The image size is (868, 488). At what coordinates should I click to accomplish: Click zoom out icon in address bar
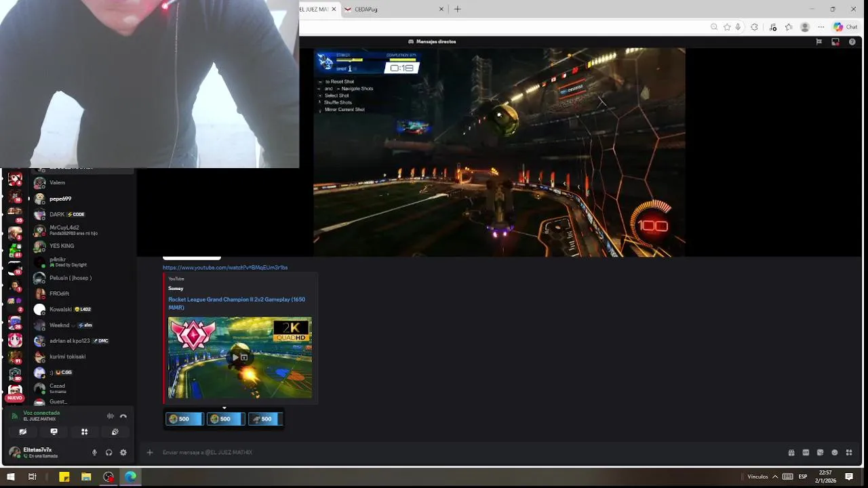coord(714,27)
